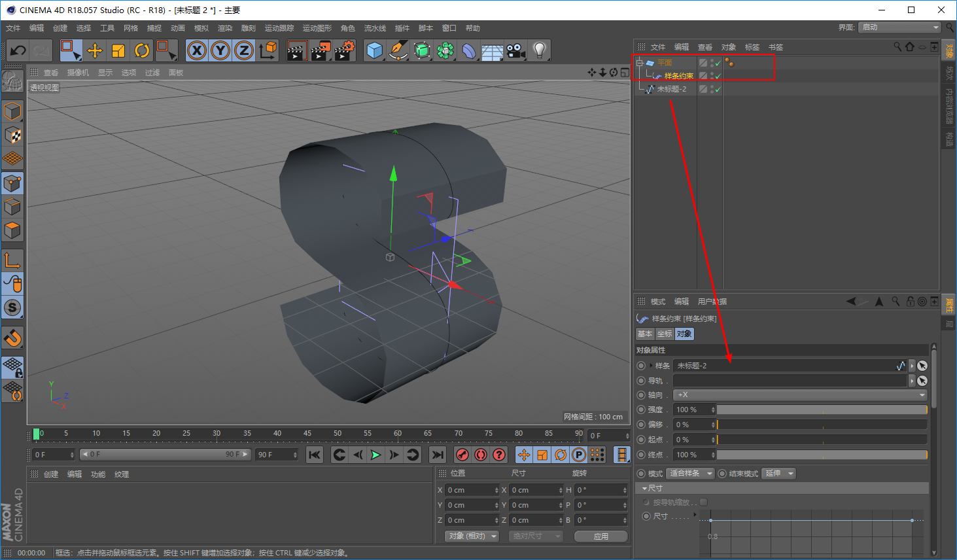The height and width of the screenshot is (560, 957).
Task: Switch coordinate system icon
Action: [268, 50]
